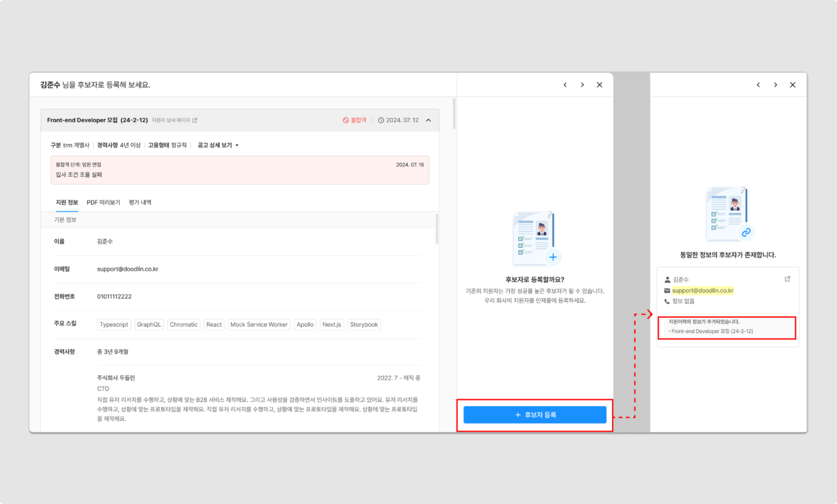837x504 pixels.
Task: Click the main content vertical scrollbar
Action: click(454, 114)
